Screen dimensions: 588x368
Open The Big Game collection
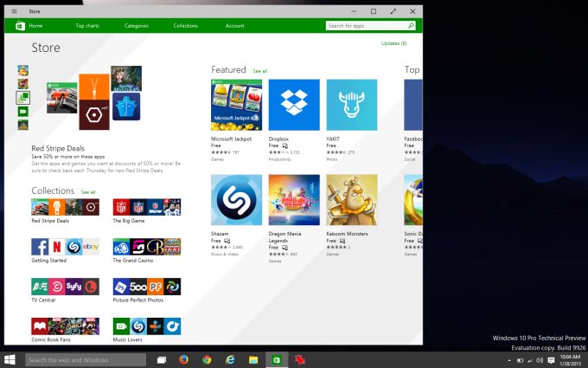point(147,207)
